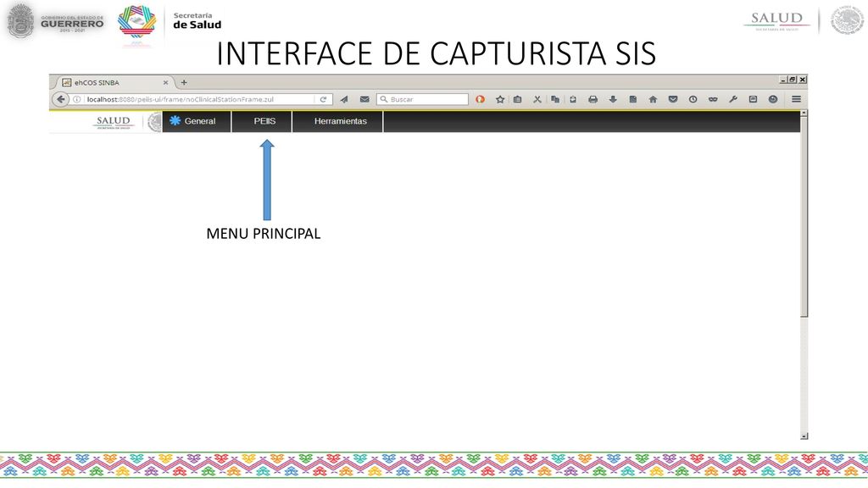This screenshot has width=868, height=488.
Task: Open the Herramientas menu
Action: click(337, 121)
